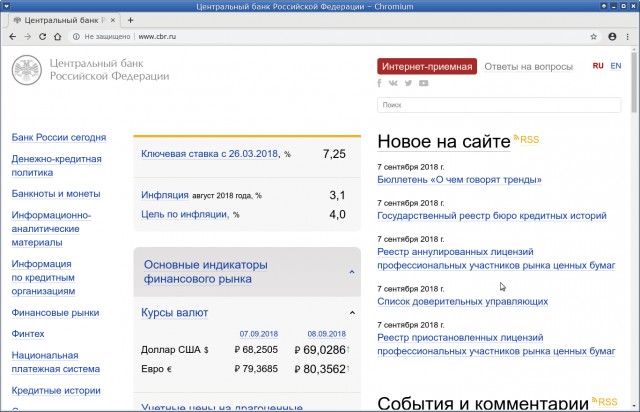Open Ответы на вопросы link
The width and height of the screenshot is (640, 412).
pyautogui.click(x=529, y=67)
